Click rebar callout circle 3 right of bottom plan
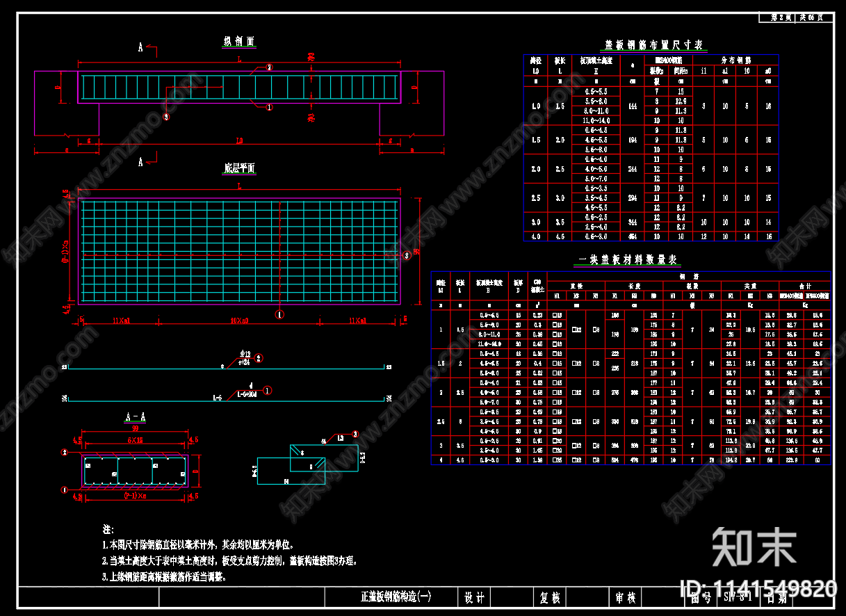 coord(408,255)
